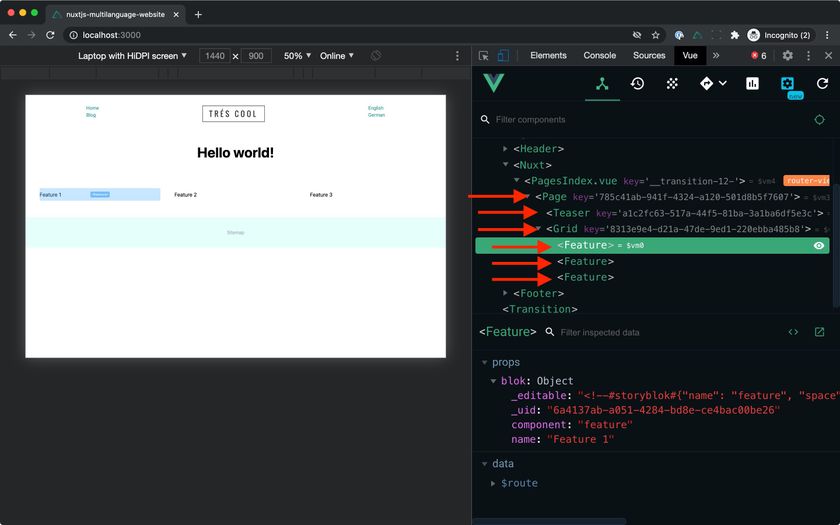Open the Laptop with HiDPI screen dropdown

[x=132, y=56]
